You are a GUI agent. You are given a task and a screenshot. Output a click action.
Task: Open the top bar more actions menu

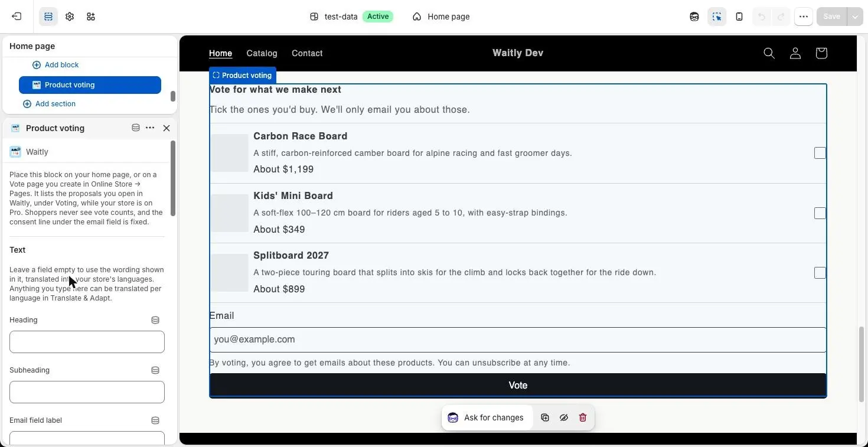(x=804, y=17)
